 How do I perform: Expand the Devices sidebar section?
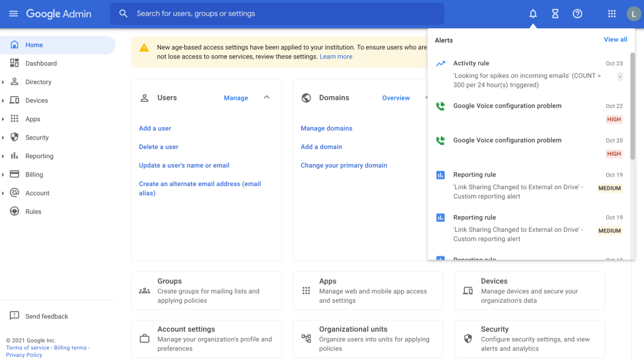(x=3, y=101)
